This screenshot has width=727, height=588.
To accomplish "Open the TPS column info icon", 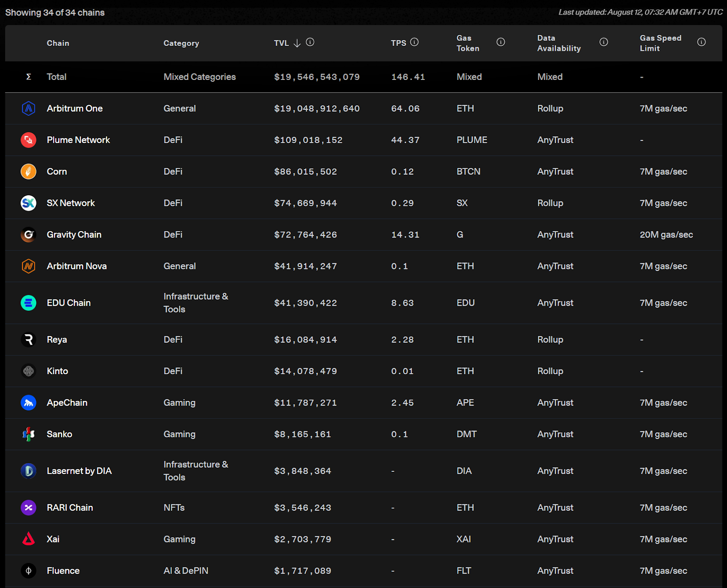I will [x=414, y=42].
